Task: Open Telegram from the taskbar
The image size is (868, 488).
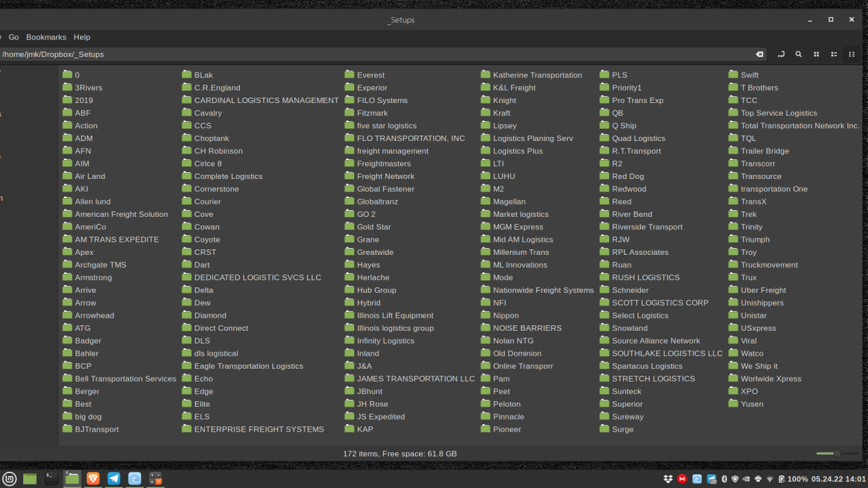Action: click(x=114, y=479)
